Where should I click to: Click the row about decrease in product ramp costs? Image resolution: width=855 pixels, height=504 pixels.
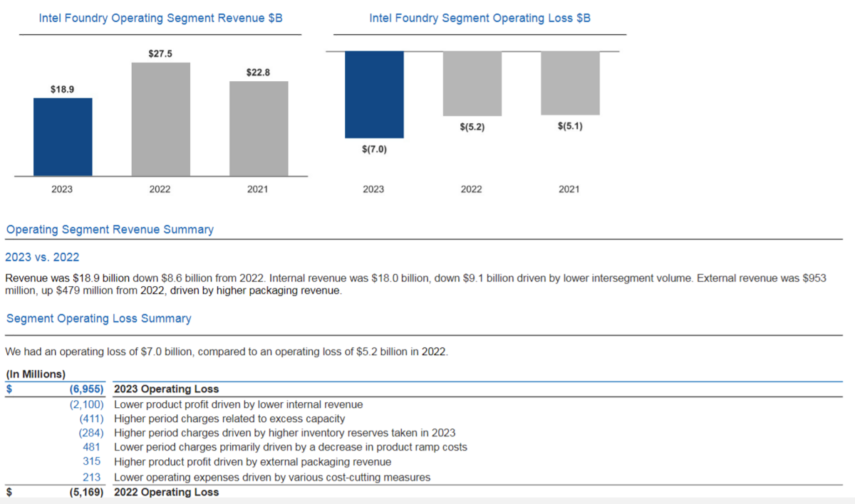click(291, 448)
